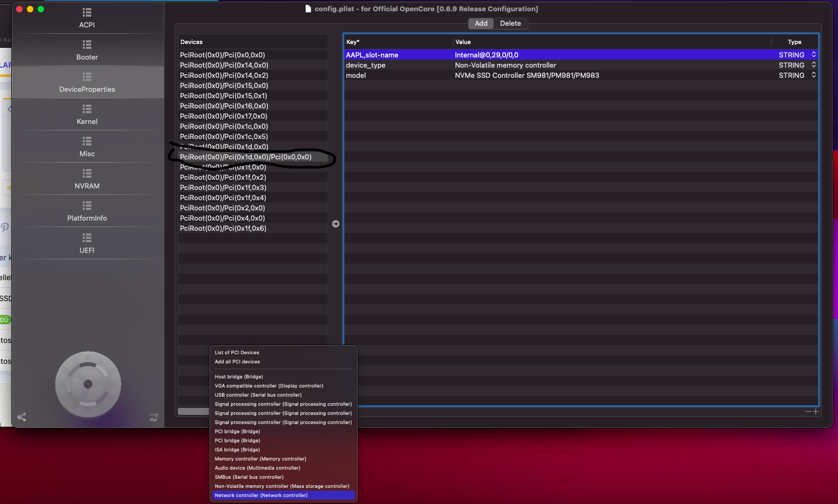
Task: Open the NVRAM sidebar section
Action: (87, 173)
